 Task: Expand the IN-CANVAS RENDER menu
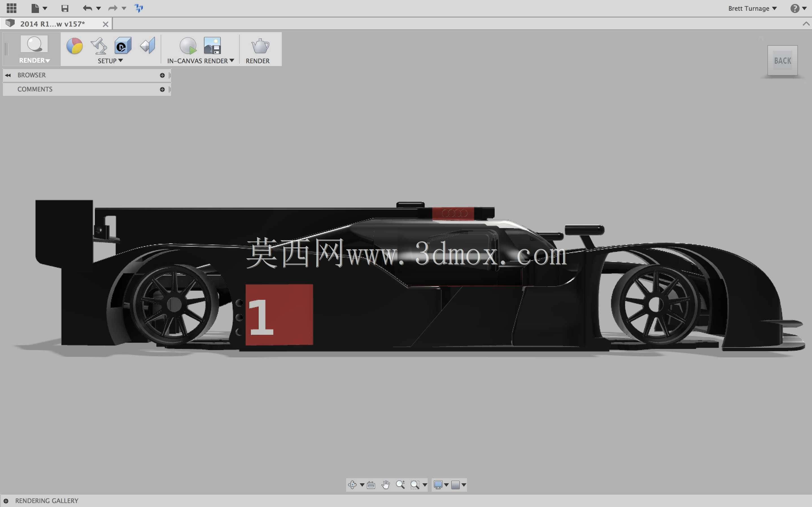[x=200, y=61]
